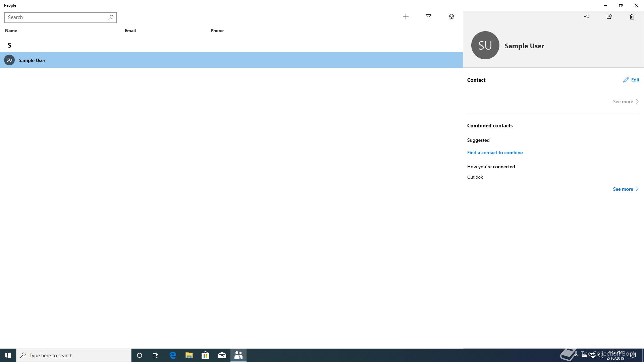
Task: Click the Email column header
Action: 130,31
